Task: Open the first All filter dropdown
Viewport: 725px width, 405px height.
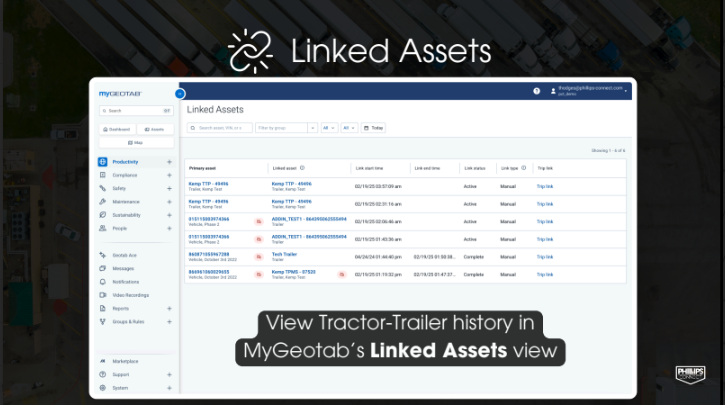Action: [x=329, y=128]
